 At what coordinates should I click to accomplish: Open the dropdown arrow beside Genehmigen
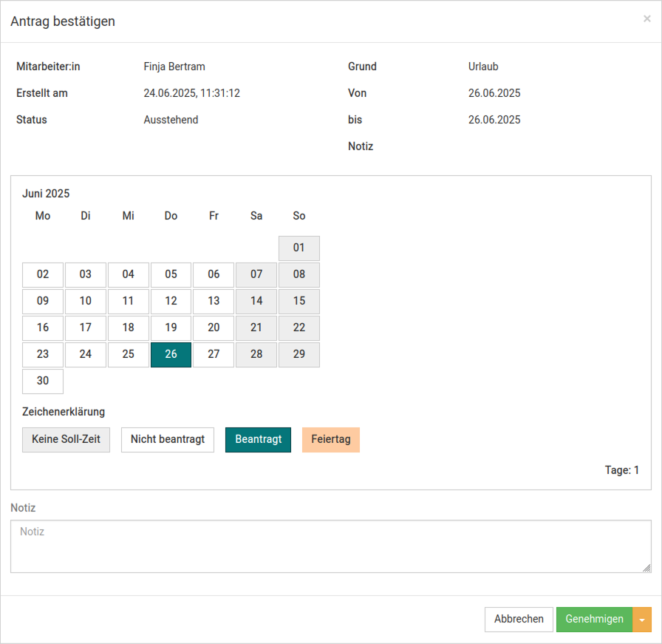pyautogui.click(x=641, y=620)
